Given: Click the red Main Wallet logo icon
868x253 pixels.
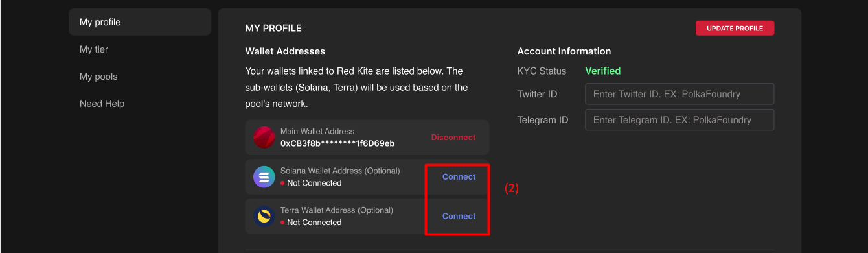Looking at the screenshot, I should click(x=264, y=138).
